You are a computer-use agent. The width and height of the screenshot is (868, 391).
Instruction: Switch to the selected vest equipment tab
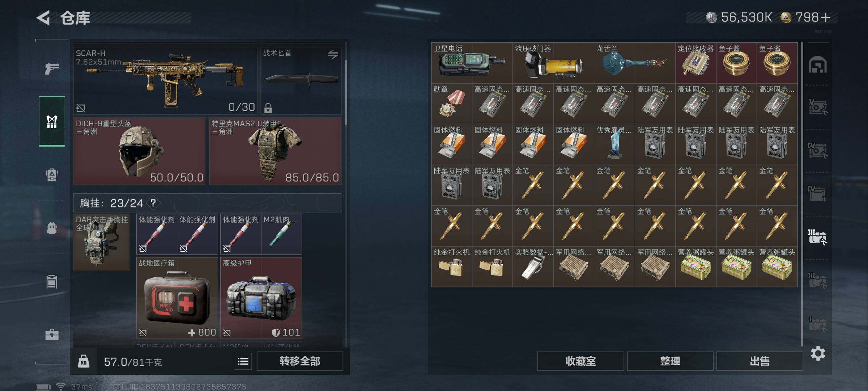[x=52, y=122]
